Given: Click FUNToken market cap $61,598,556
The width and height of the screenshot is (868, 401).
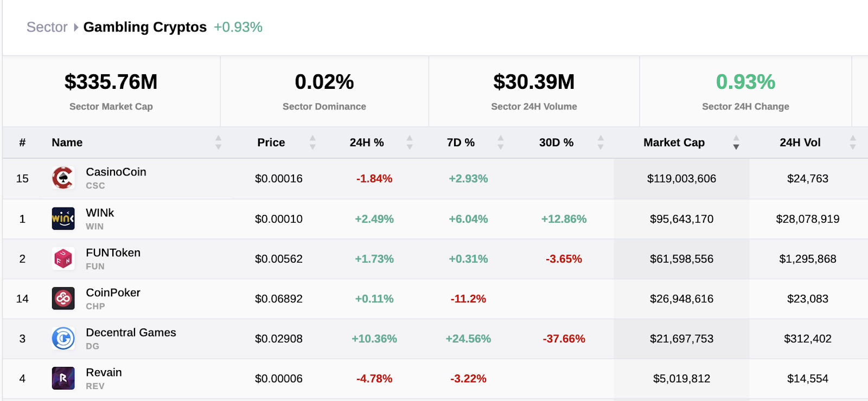Looking at the screenshot, I should (681, 259).
